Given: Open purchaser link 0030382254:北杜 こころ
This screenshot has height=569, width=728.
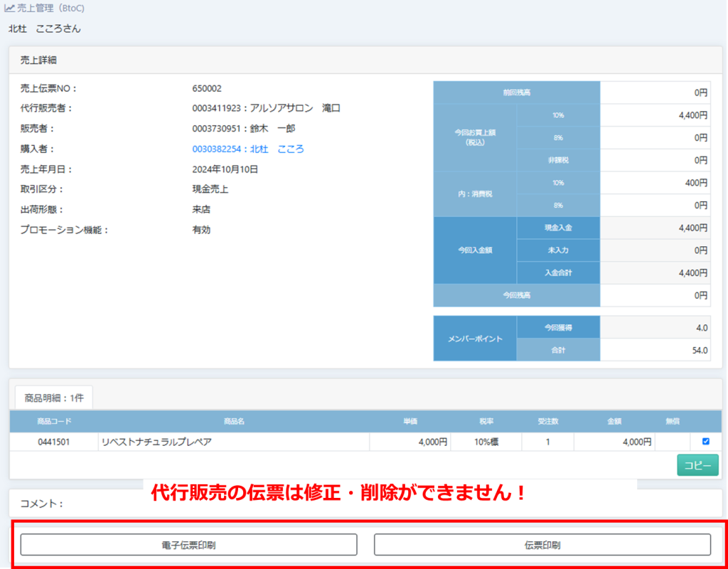Looking at the screenshot, I should tap(247, 149).
